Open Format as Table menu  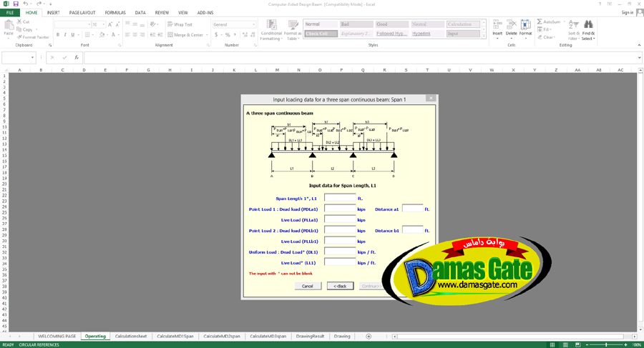click(293, 30)
